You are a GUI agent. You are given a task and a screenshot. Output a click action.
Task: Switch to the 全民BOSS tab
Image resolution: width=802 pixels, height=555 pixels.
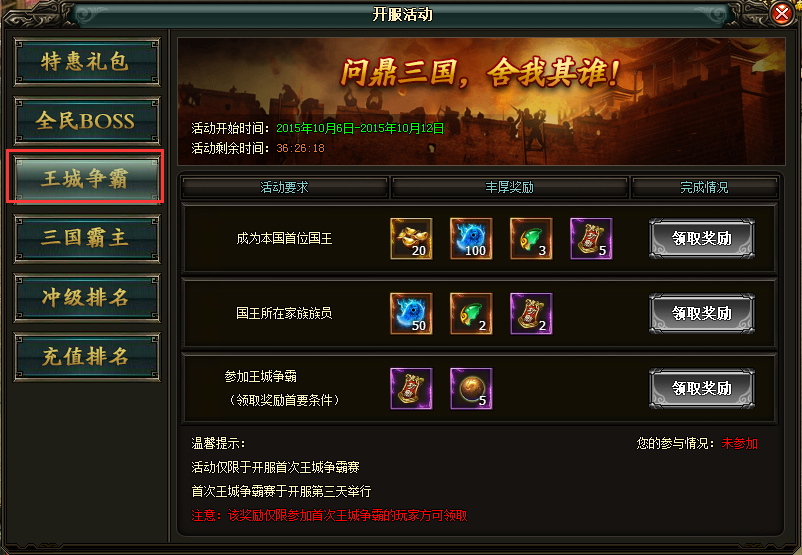pyautogui.click(x=86, y=121)
